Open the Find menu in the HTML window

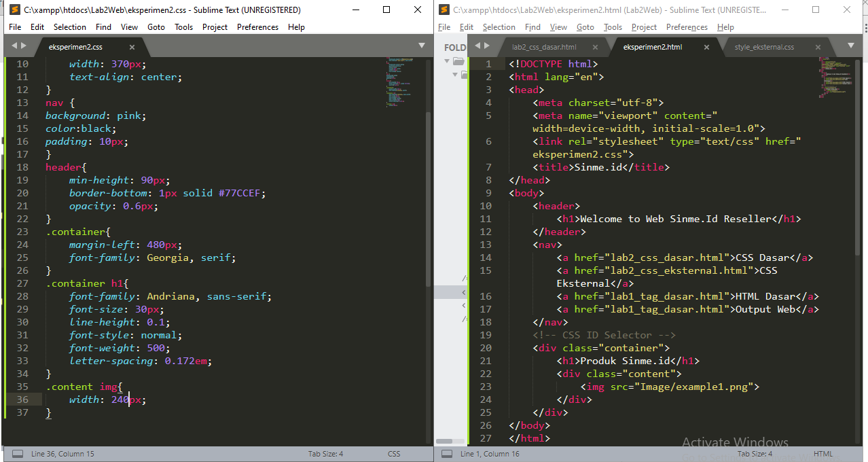(532, 27)
